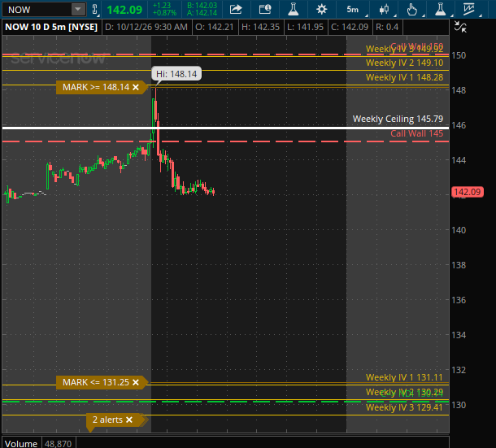Screen dimensions: 496x448
Task: Click the Volume study label
Action: click(21, 444)
